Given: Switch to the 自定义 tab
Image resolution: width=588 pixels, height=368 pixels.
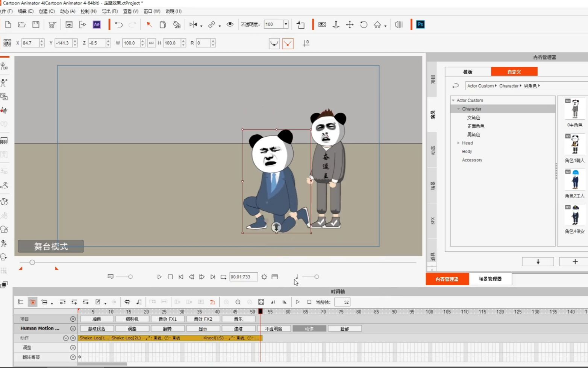Looking at the screenshot, I should pos(514,71).
